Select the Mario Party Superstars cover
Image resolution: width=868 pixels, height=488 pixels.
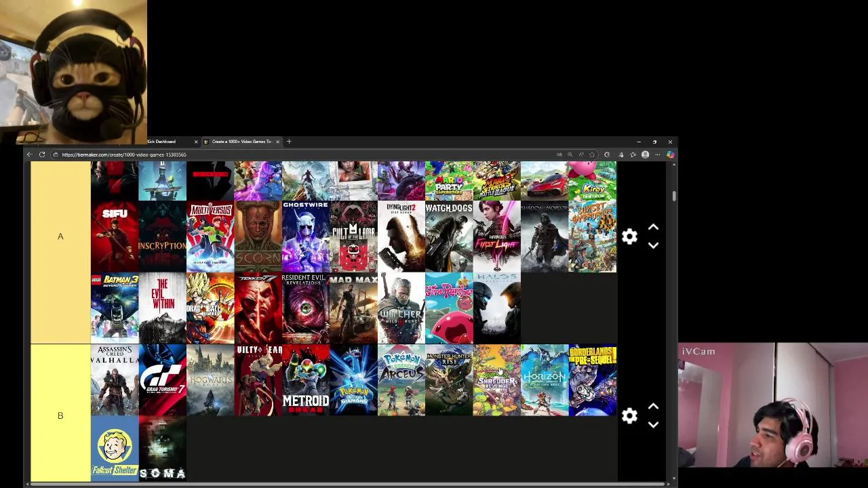[x=449, y=181]
